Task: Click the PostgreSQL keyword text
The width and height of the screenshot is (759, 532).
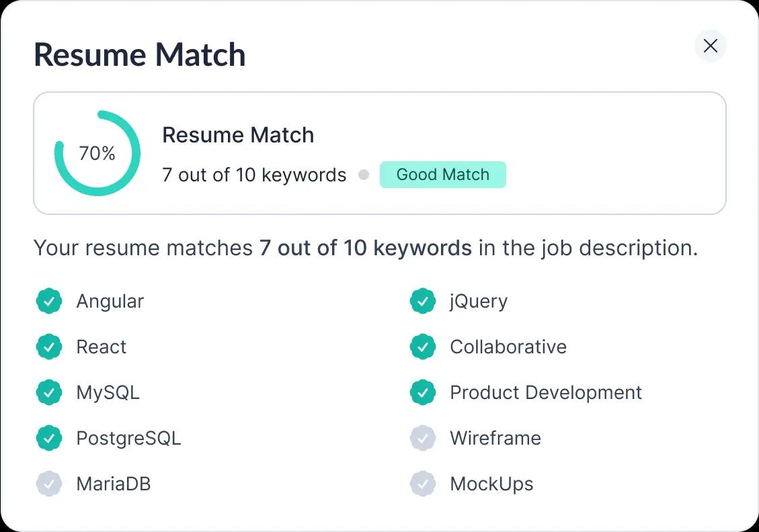Action: pyautogui.click(x=128, y=439)
